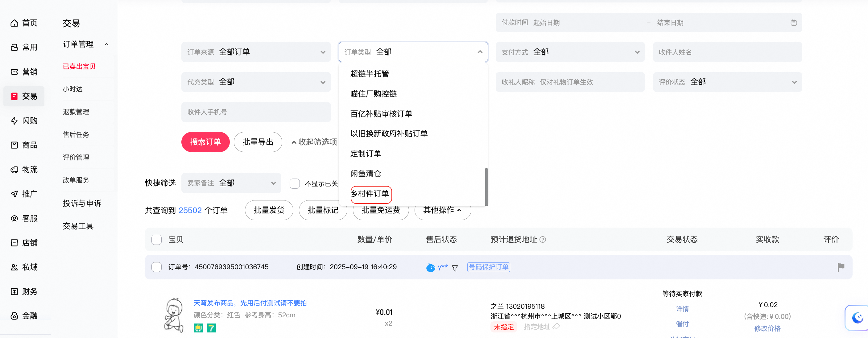This screenshot has width=868, height=338.
Task: Click the blue Wangwang chat icon near y**
Action: tap(431, 268)
